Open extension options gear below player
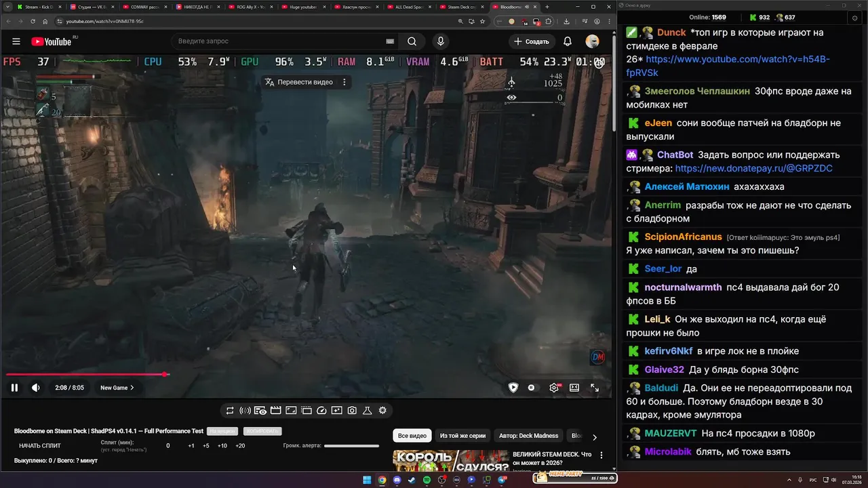Screen dimensions: 868x488 pyautogui.click(x=383, y=410)
